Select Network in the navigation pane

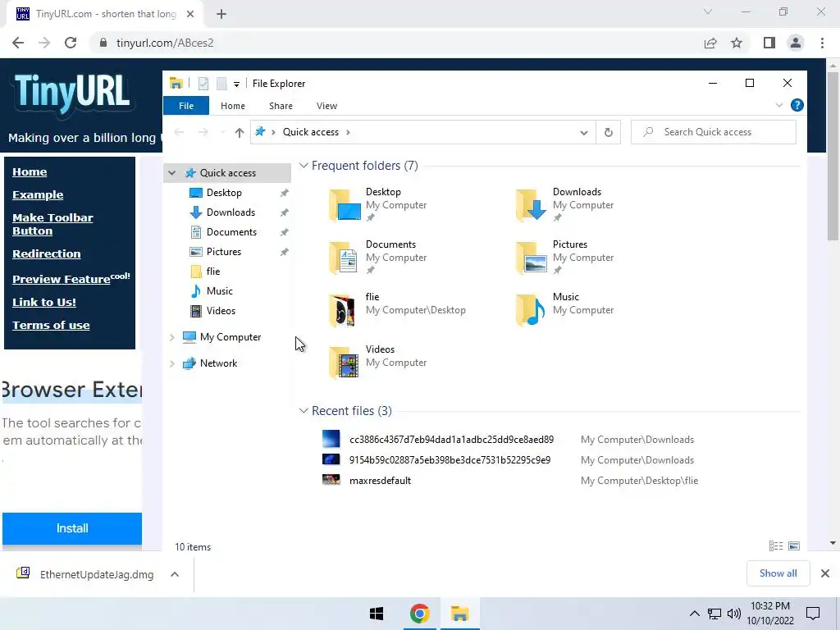[x=218, y=363]
